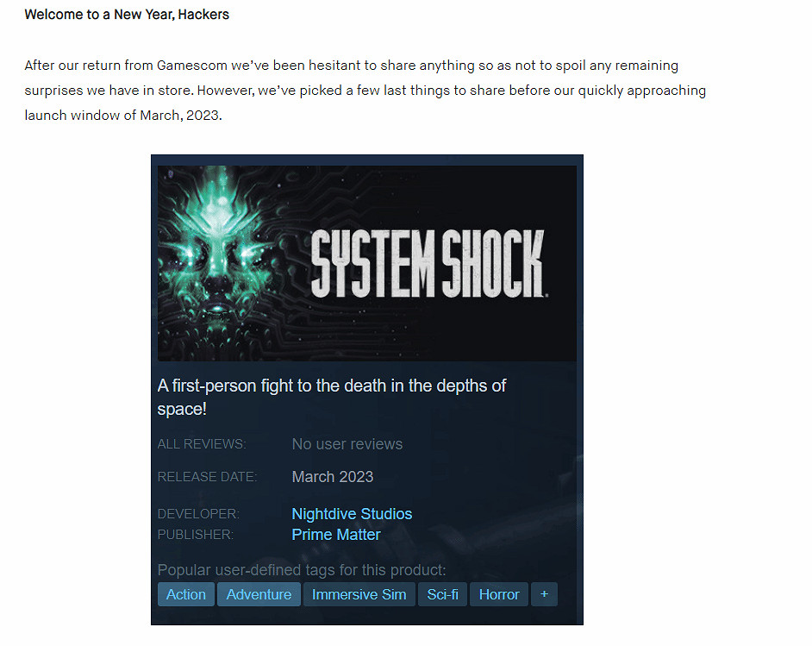The height and width of the screenshot is (646, 812).
Task: Click the Gamescom paragraph text
Action: tap(365, 91)
